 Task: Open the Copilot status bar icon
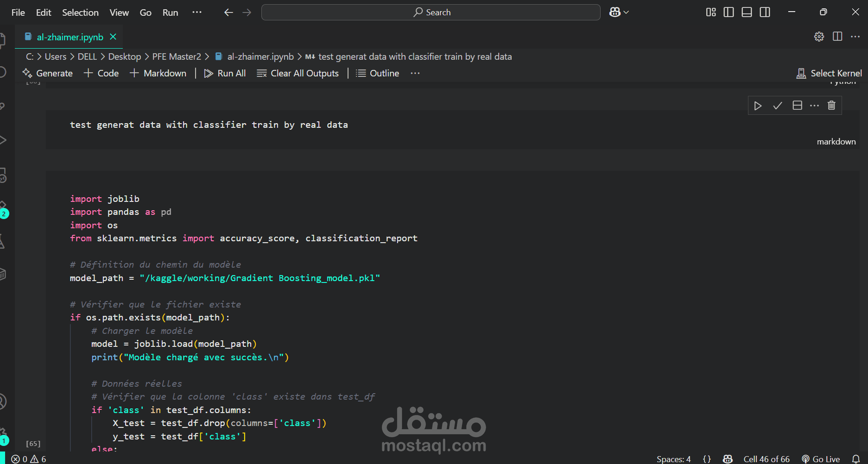click(728, 459)
